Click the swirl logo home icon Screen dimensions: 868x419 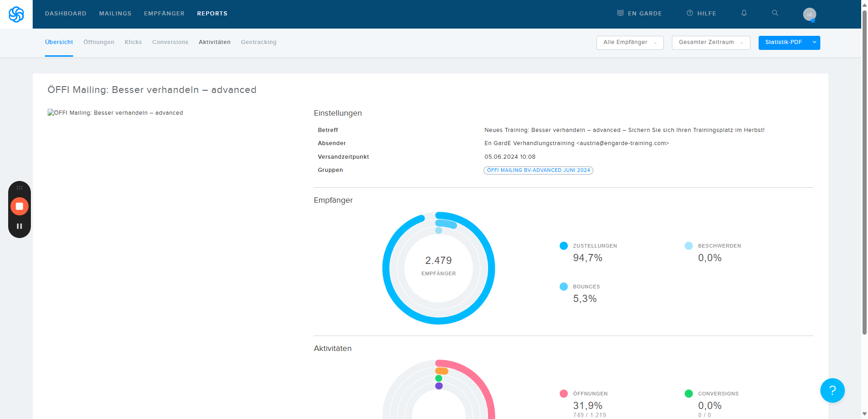coord(16,15)
